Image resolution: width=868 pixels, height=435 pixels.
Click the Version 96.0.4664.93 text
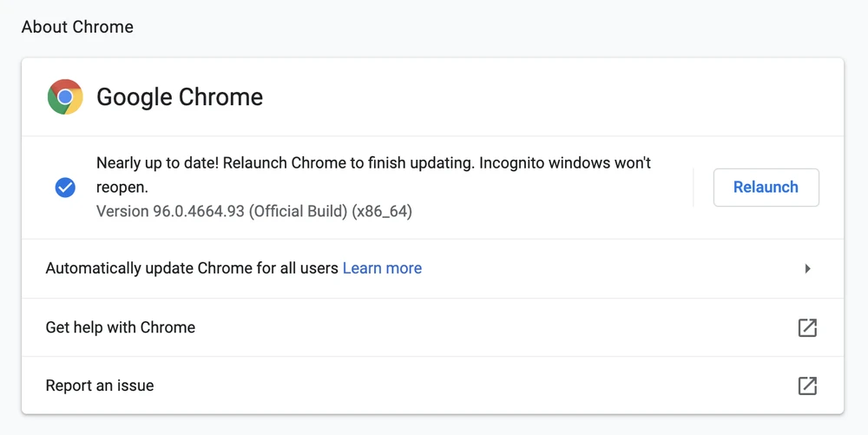click(254, 211)
